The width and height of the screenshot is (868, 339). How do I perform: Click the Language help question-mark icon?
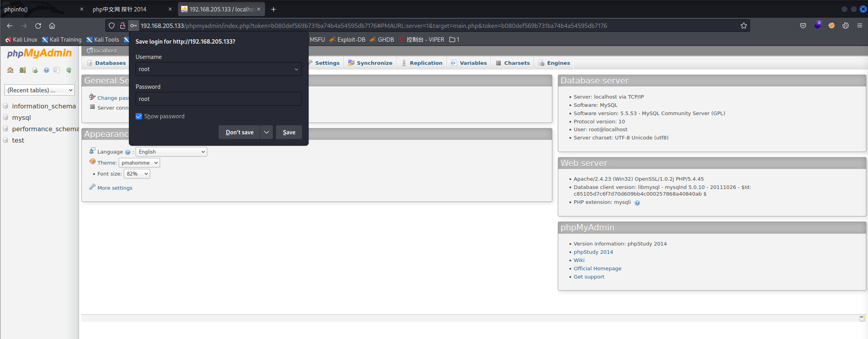tap(128, 152)
